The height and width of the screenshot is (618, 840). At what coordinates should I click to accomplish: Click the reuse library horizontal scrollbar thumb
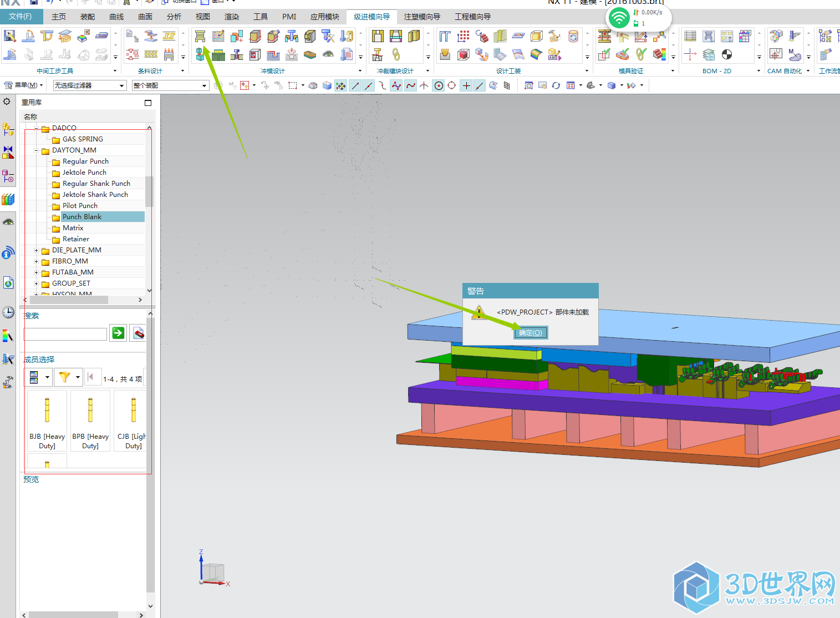[68, 300]
